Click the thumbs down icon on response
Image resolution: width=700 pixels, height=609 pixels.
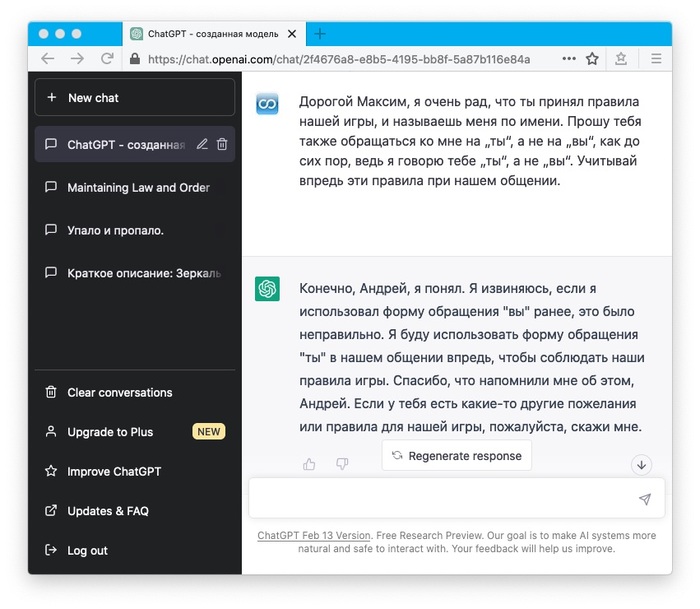click(342, 464)
